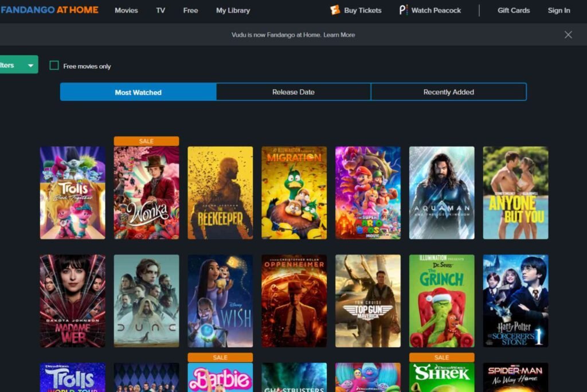
Task: Dismiss the Vudu announcement banner
Action: tap(568, 34)
